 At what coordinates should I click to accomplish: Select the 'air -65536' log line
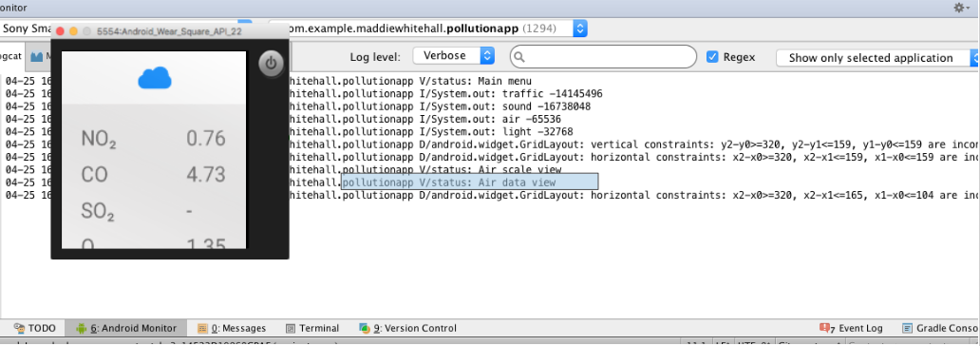[x=489, y=119]
